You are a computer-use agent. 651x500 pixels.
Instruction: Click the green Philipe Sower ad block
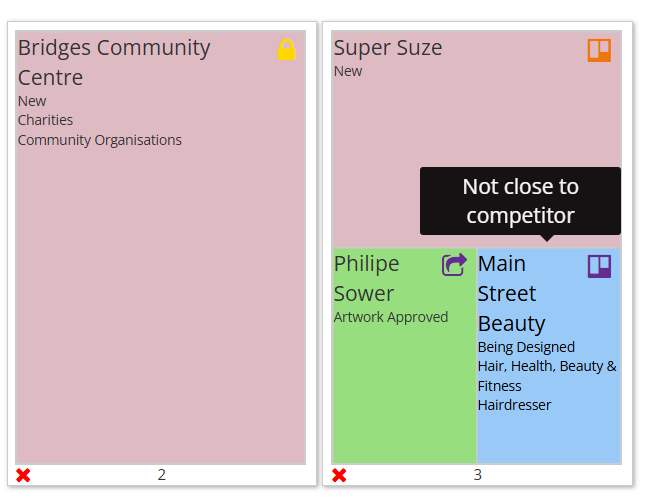(x=404, y=400)
